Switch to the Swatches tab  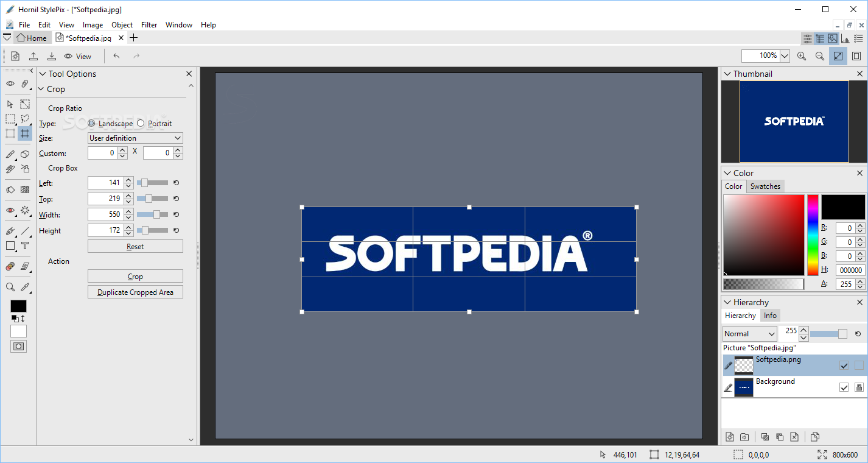pos(765,186)
